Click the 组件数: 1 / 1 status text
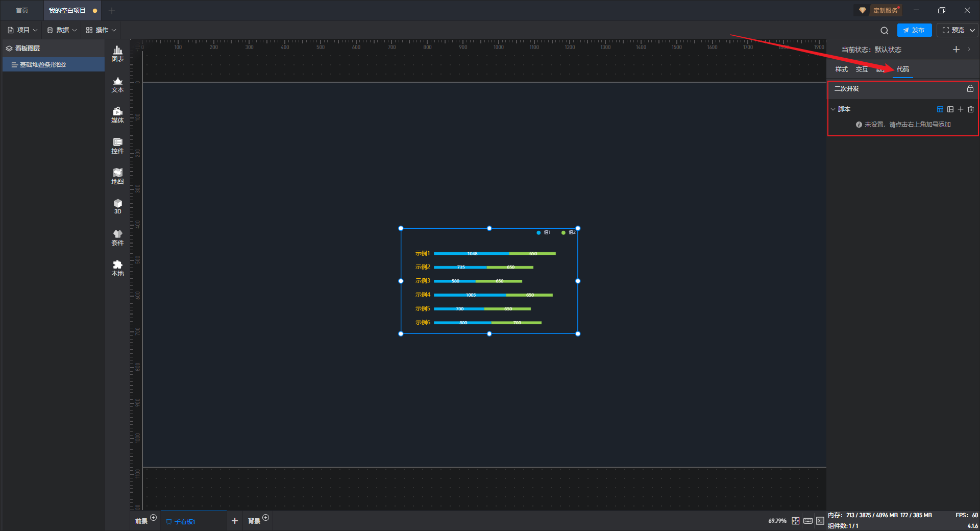 (843, 525)
